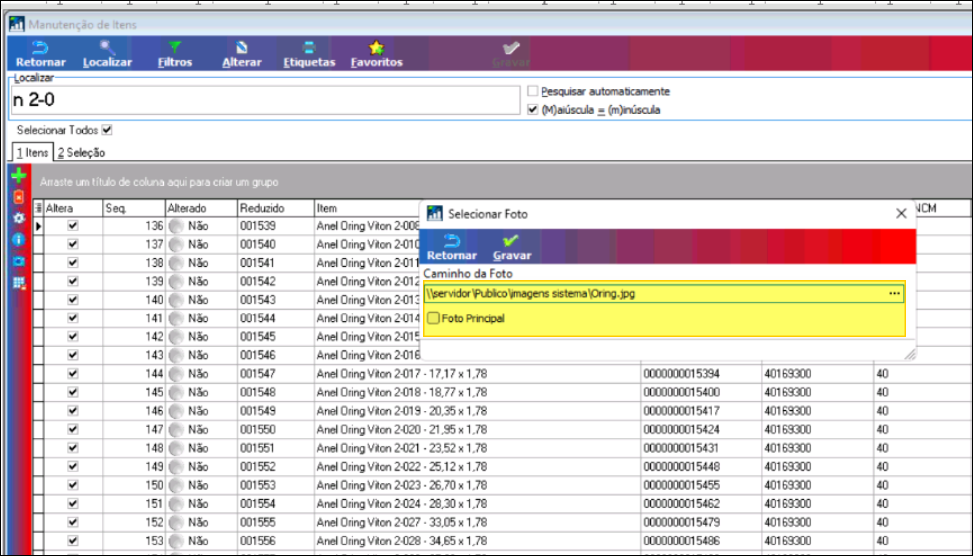Click the green plus add icon in sidebar
973x556 pixels.
tap(17, 176)
